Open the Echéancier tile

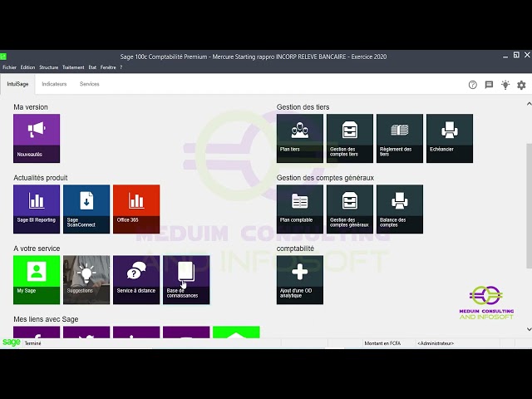pyautogui.click(x=450, y=139)
